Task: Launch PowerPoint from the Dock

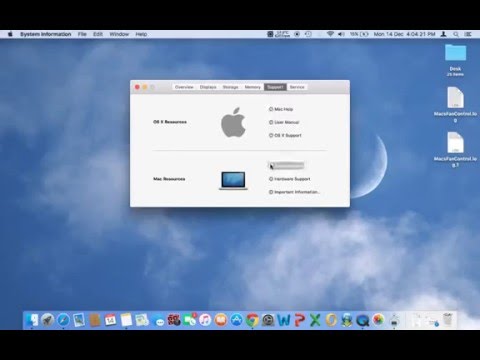Action: coord(299,320)
